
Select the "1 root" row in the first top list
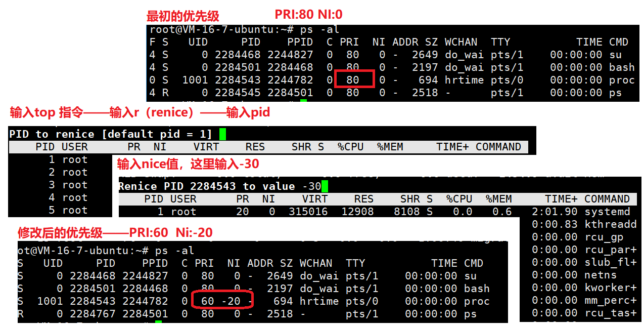point(68,159)
